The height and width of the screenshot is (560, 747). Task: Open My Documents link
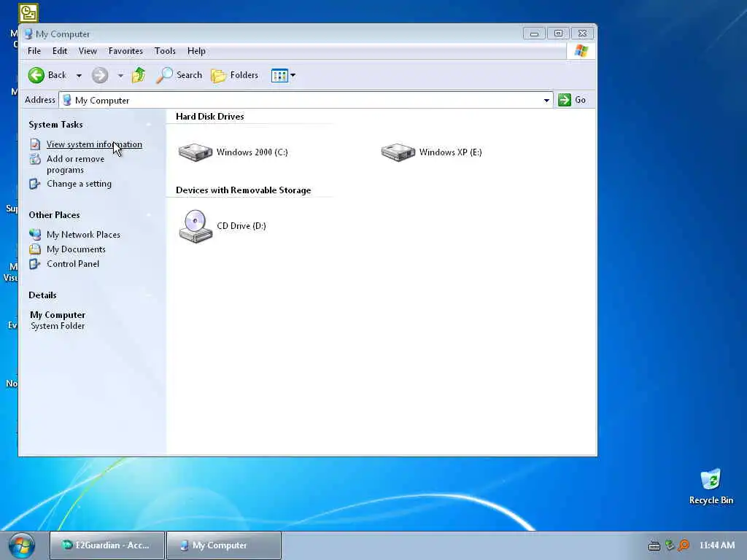pos(76,249)
